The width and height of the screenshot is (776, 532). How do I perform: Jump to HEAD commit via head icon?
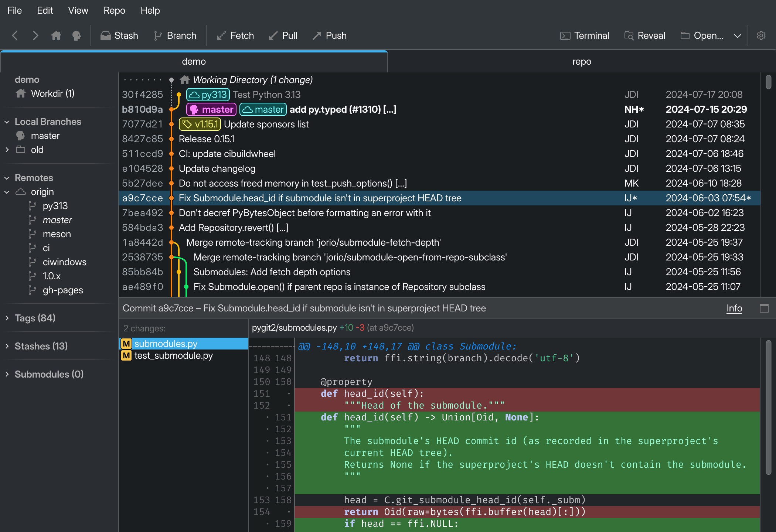pyautogui.click(x=76, y=35)
